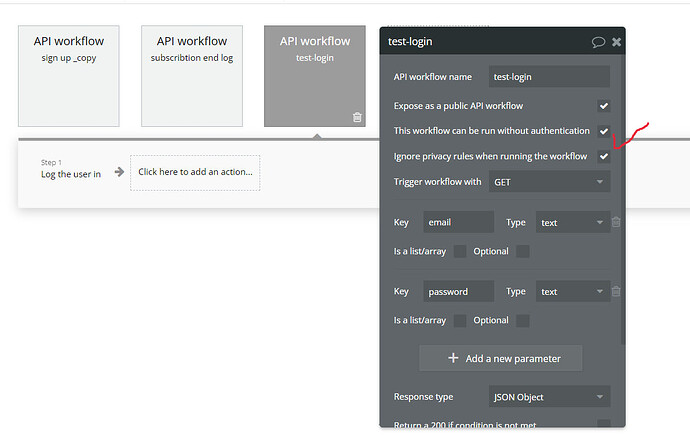Click the Trigger workflow with label

coord(437,182)
